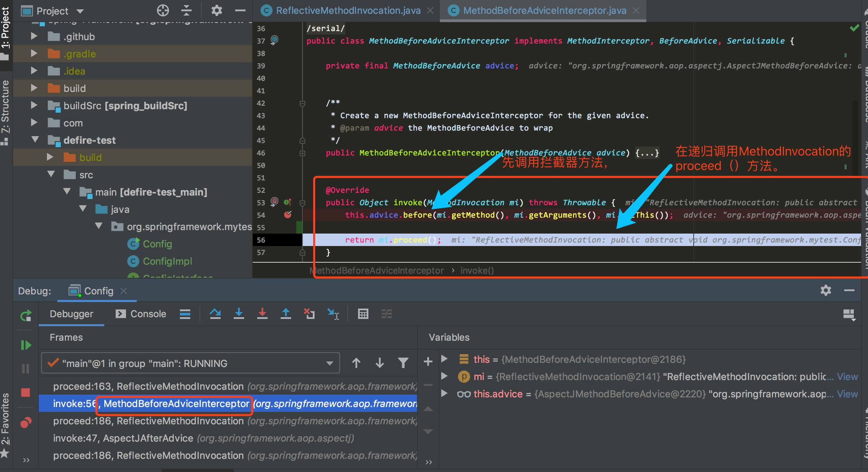Click Force Step Into red arrow icon
This screenshot has width=868, height=472.
click(262, 314)
